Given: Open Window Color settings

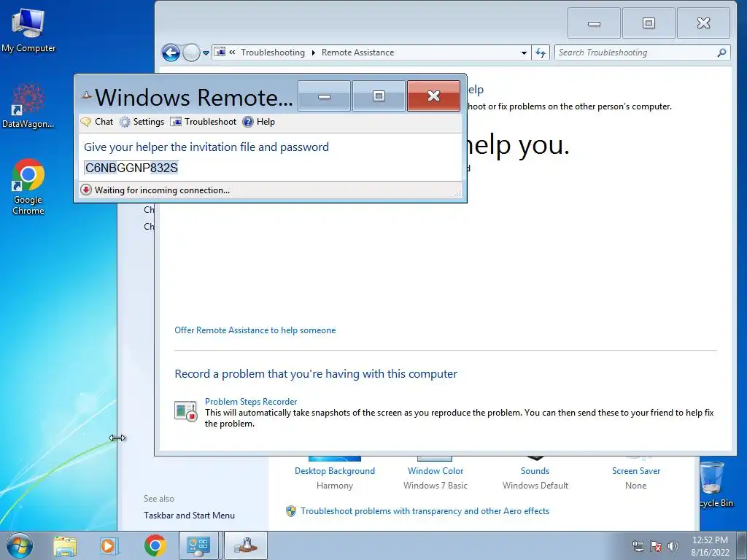Looking at the screenshot, I should coord(436,471).
